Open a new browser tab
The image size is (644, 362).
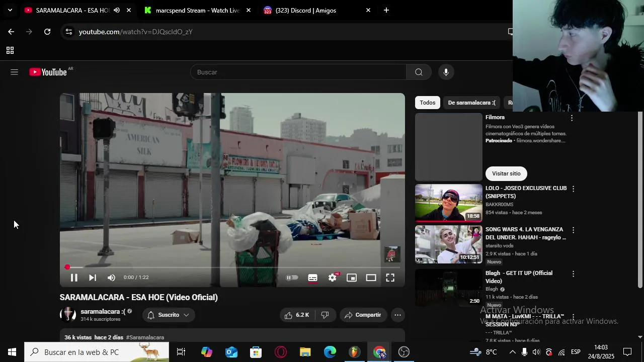[386, 10]
